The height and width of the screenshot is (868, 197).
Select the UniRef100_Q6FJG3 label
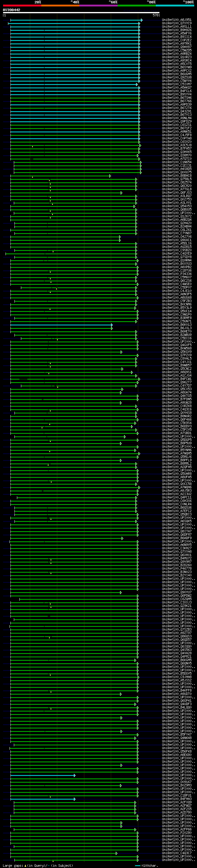[177, 193]
